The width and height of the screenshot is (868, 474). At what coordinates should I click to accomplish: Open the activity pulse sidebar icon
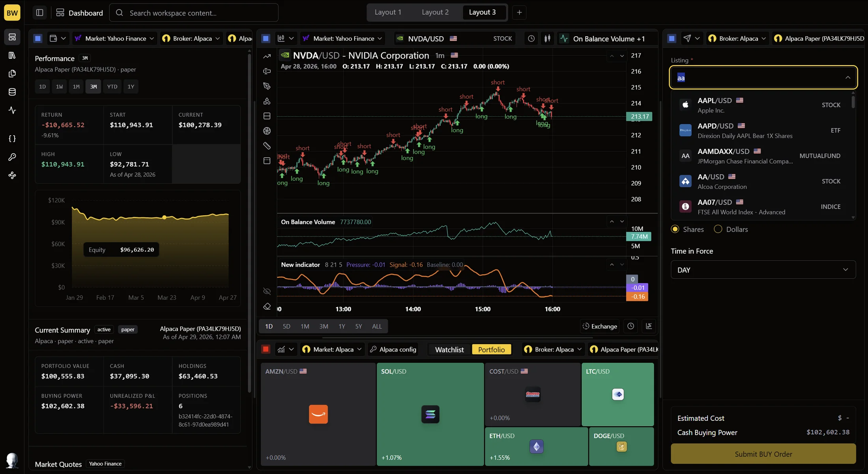pos(12,110)
